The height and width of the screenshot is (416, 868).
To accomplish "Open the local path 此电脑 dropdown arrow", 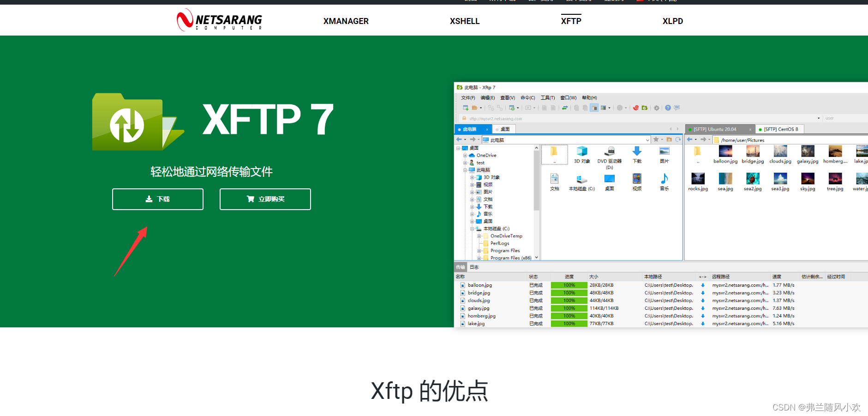I will [x=647, y=140].
